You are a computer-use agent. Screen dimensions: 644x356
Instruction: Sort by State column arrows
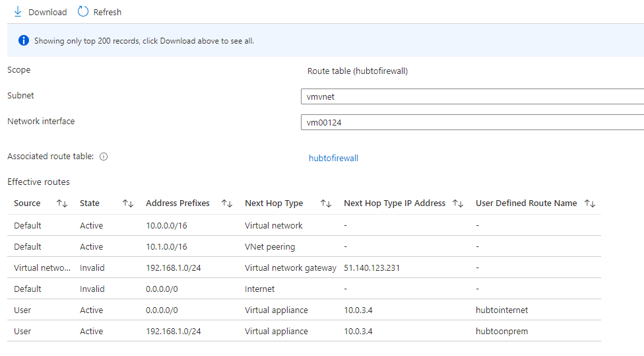click(128, 203)
